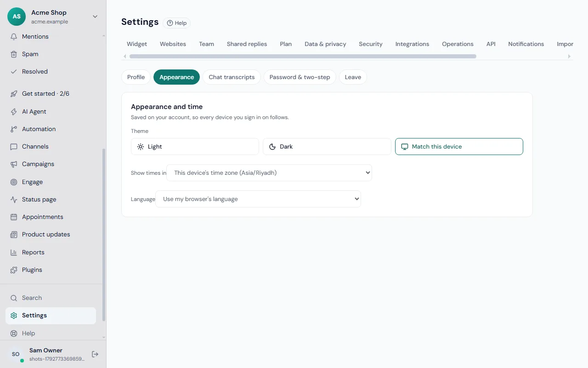The height and width of the screenshot is (368, 588).
Task: Click the Search magnifier icon in sidebar
Action: 14,298
